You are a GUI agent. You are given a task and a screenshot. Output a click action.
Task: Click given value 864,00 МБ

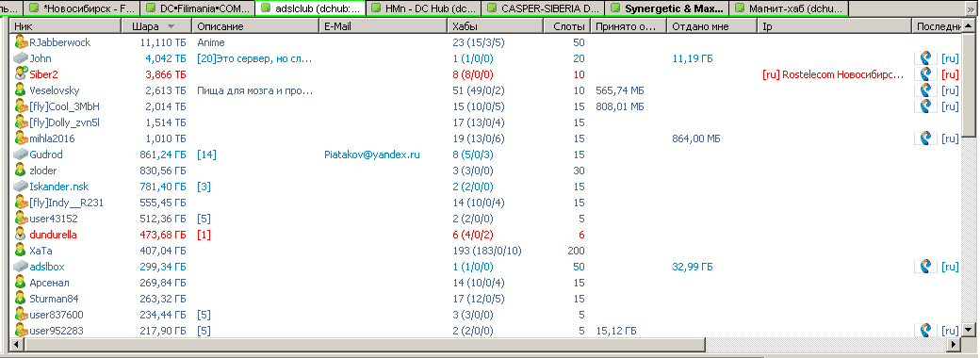[695, 138]
